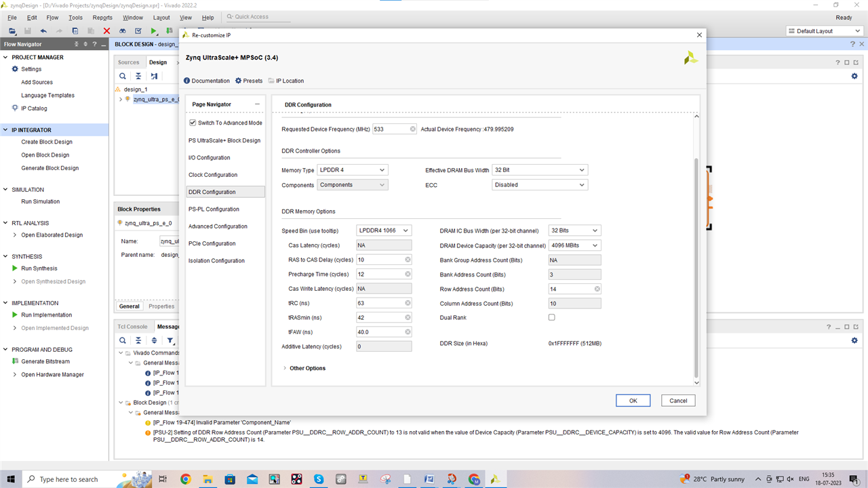Enable the Dual Rank checkbox
This screenshot has height=488, width=868.
[x=551, y=317]
